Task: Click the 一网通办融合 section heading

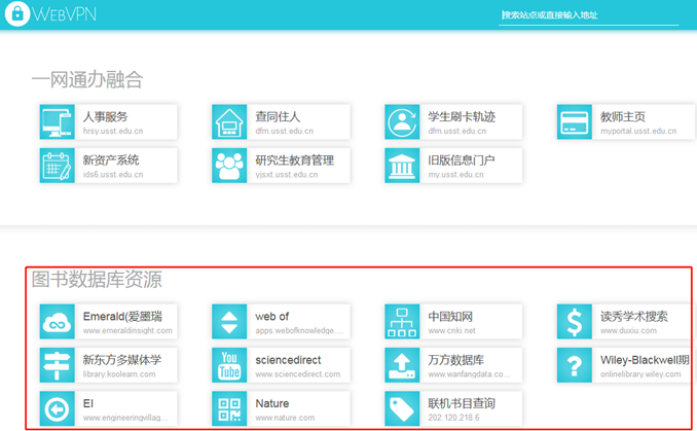Action: point(87,80)
